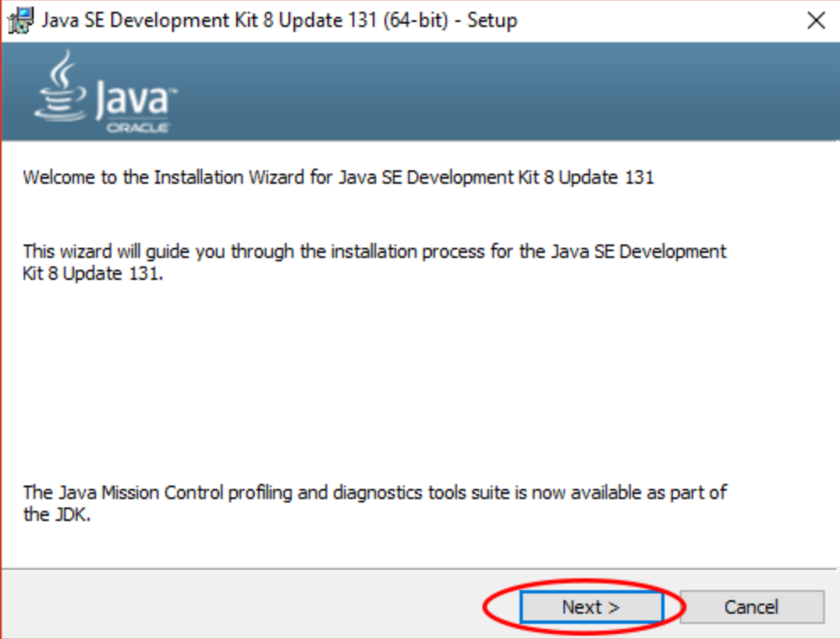Close the Java Setup window
This screenshot has width=840, height=639.
[816, 20]
